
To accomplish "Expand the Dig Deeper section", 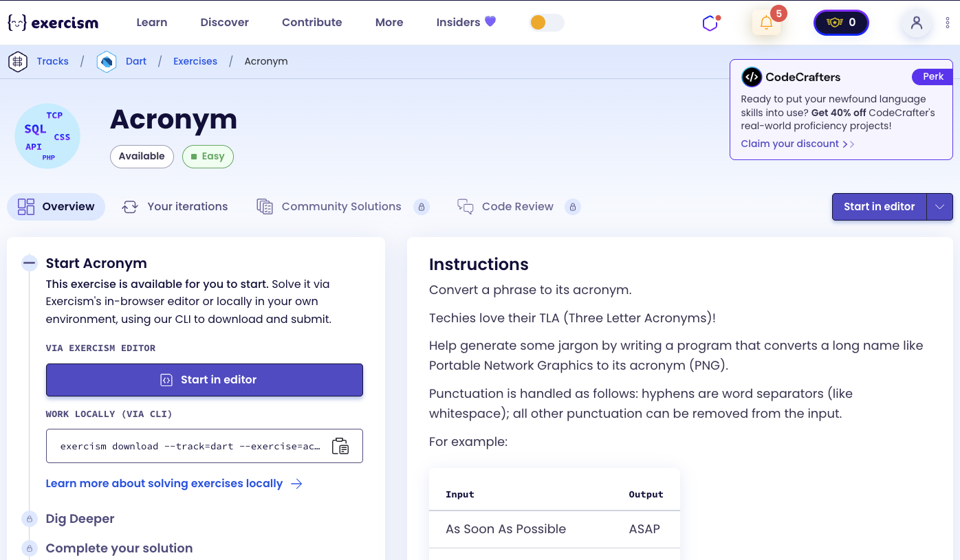I will click(80, 519).
